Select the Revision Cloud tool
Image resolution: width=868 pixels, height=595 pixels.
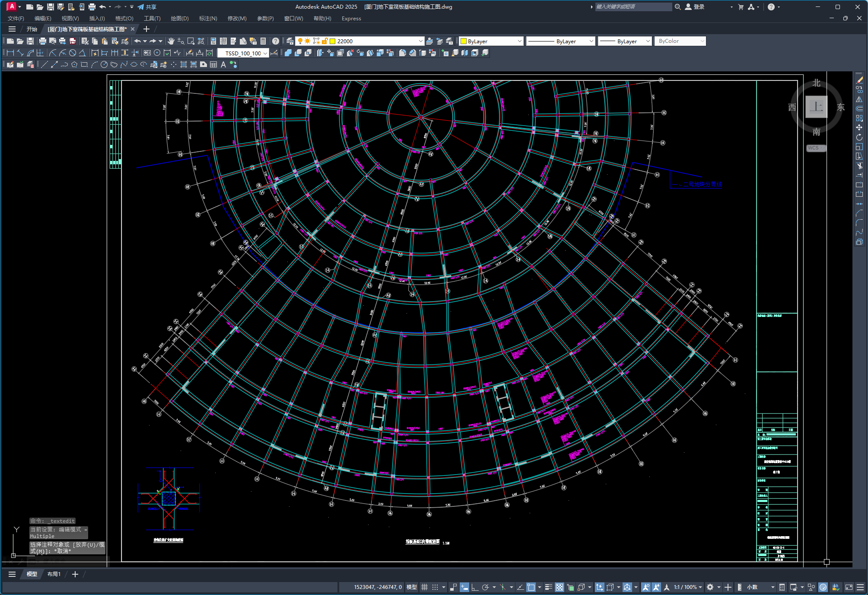(114, 65)
